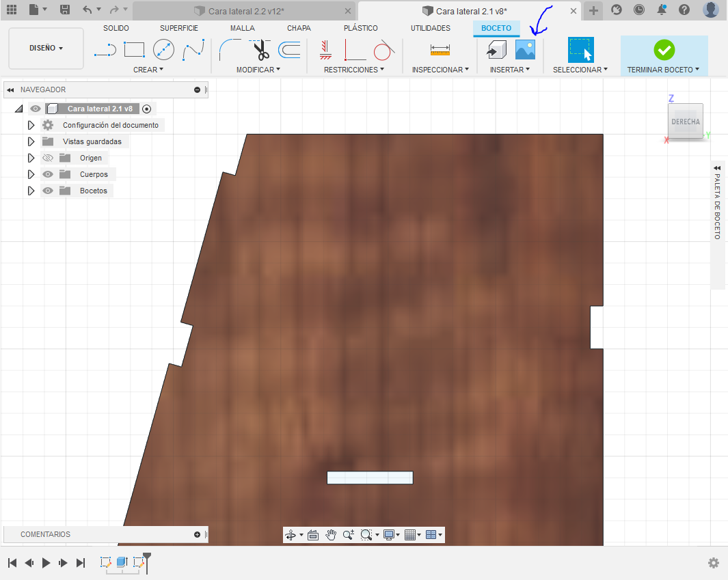
Task: Collapse the root Cara lateral component
Action: (x=18, y=109)
